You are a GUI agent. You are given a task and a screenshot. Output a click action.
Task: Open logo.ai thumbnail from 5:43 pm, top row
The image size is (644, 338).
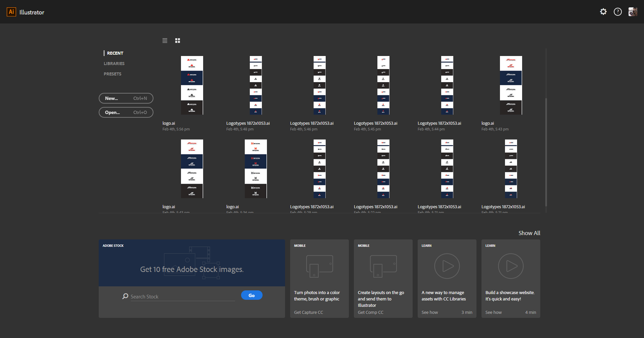point(511,85)
